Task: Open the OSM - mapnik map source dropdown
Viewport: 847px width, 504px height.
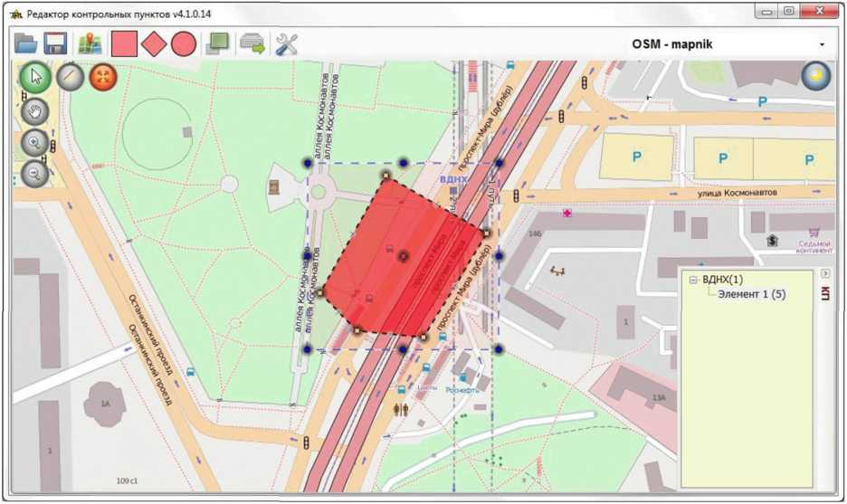Action: click(x=729, y=44)
